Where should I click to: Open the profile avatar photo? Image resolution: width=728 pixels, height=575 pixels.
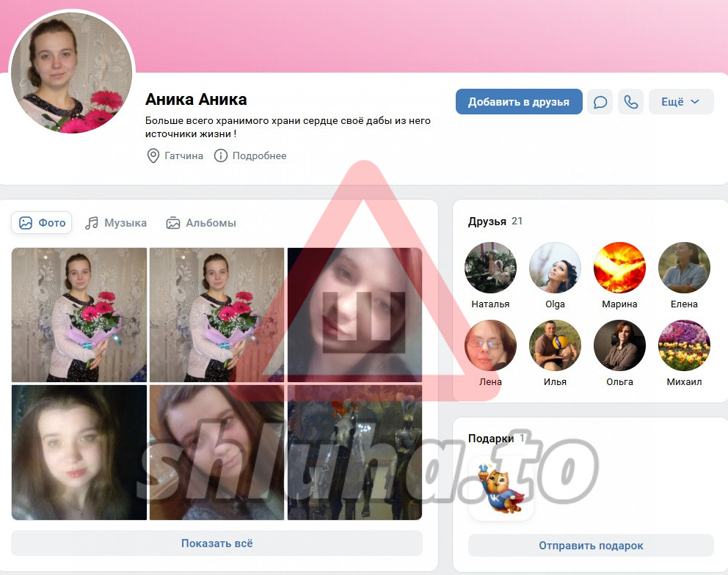(x=72, y=73)
